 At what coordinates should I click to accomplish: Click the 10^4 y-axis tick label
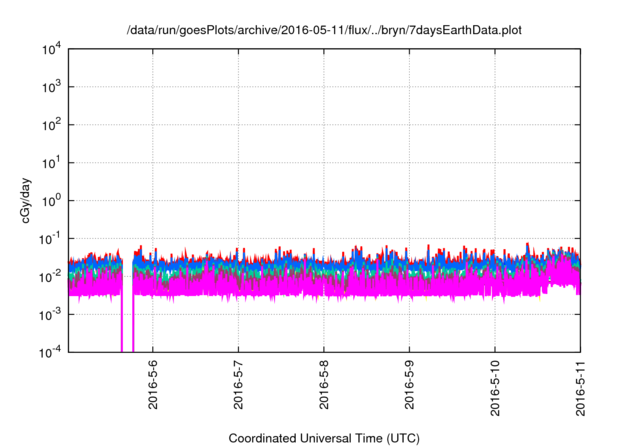coord(52,50)
